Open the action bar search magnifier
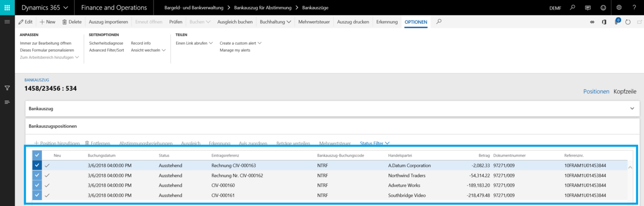 (x=439, y=22)
